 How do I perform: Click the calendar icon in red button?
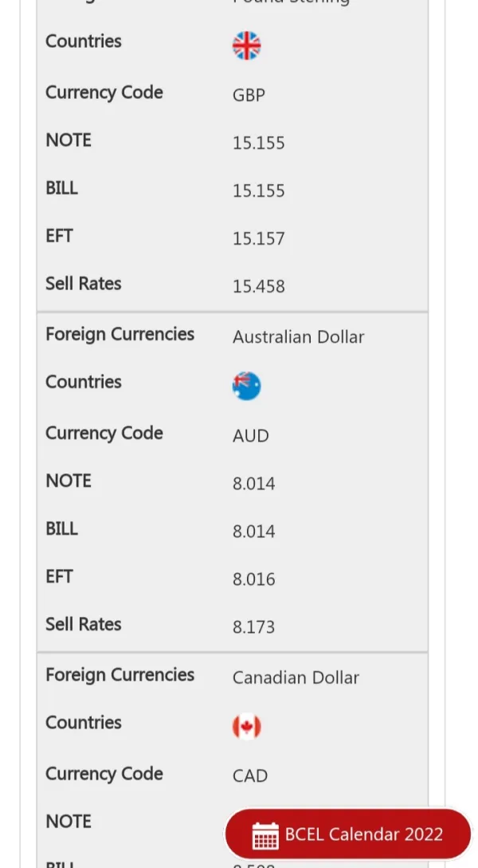(x=265, y=835)
